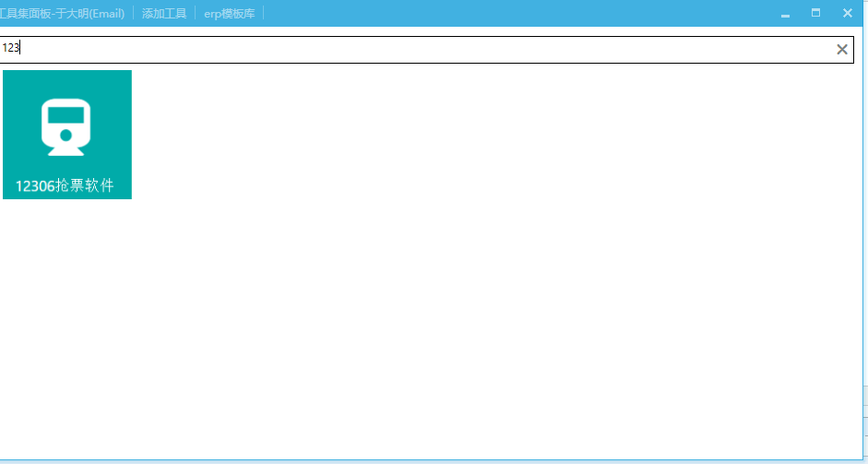
Task: Maximize the tool panel window
Action: [x=816, y=13]
